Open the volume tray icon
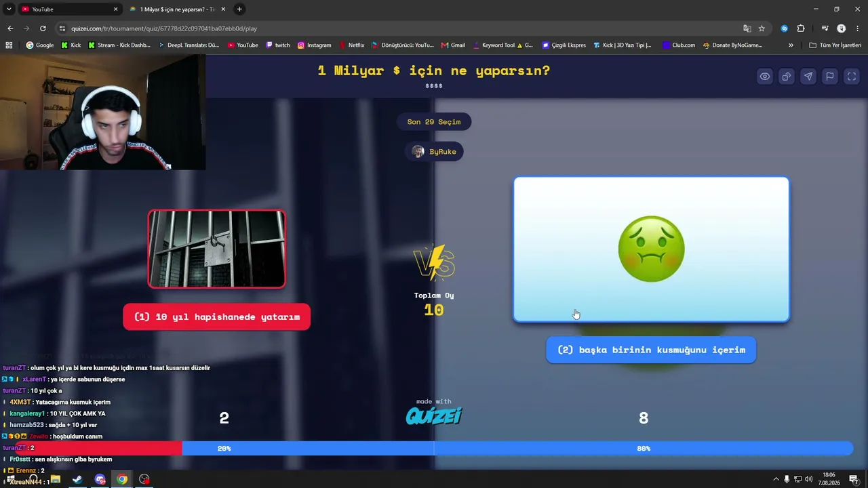The image size is (868, 488). point(808,479)
